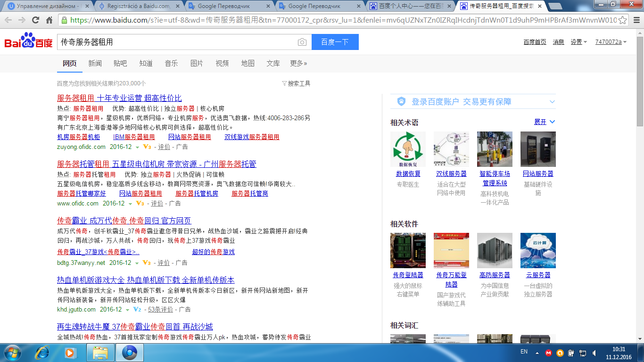Switch to 知道 tab
Viewport: 644px width, 362px height.
pyautogui.click(x=146, y=63)
